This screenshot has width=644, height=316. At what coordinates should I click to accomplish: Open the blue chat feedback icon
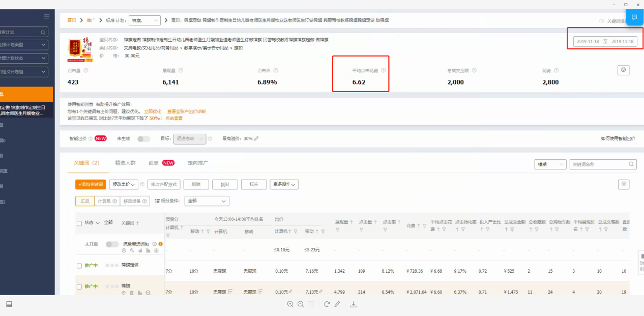(634, 17)
